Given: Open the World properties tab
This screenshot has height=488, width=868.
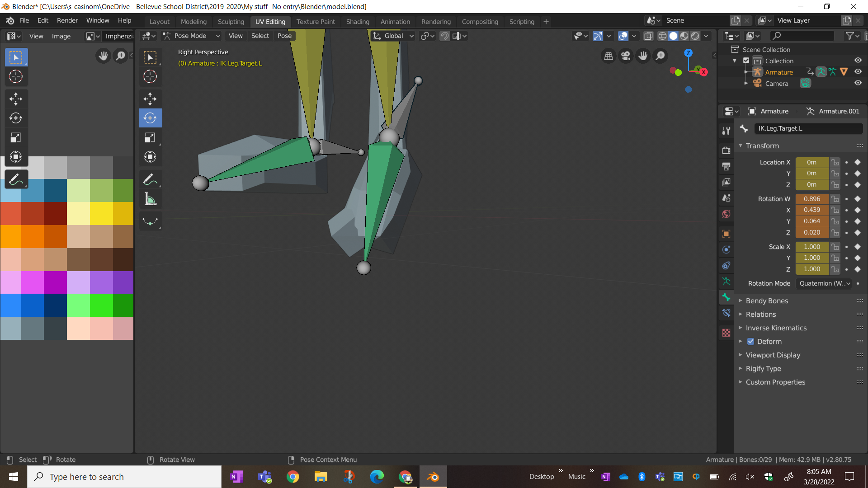Looking at the screenshot, I should click(x=726, y=214).
